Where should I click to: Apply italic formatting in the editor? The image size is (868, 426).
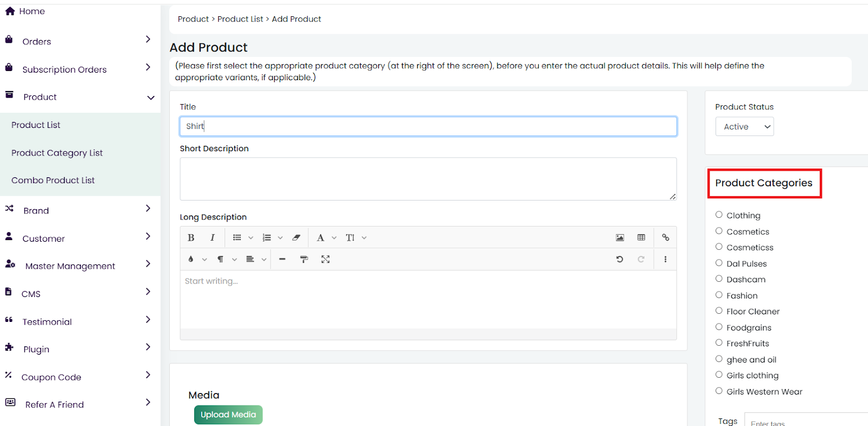pyautogui.click(x=212, y=237)
